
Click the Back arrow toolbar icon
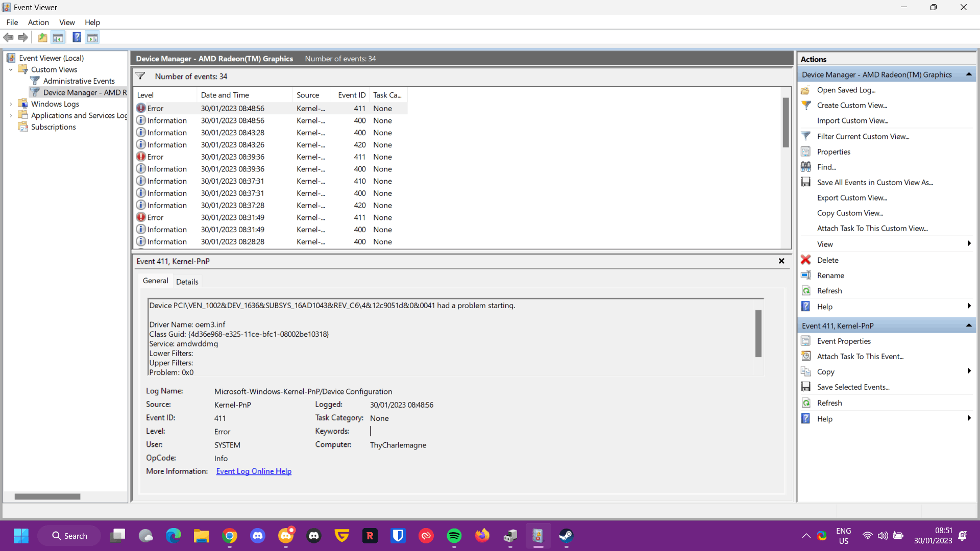8,37
